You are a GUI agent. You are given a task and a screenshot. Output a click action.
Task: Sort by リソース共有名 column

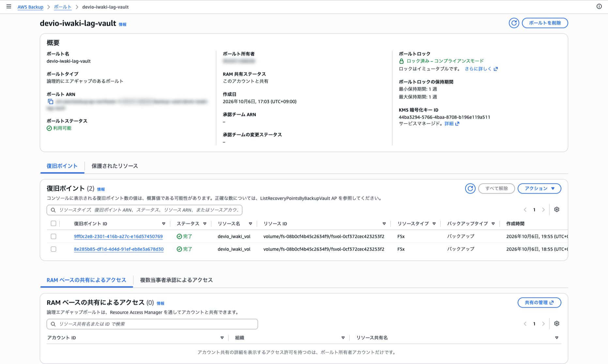(557, 338)
